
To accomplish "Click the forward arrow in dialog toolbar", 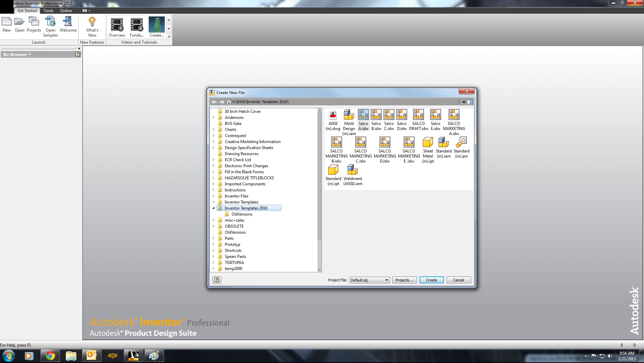I will [x=221, y=102].
